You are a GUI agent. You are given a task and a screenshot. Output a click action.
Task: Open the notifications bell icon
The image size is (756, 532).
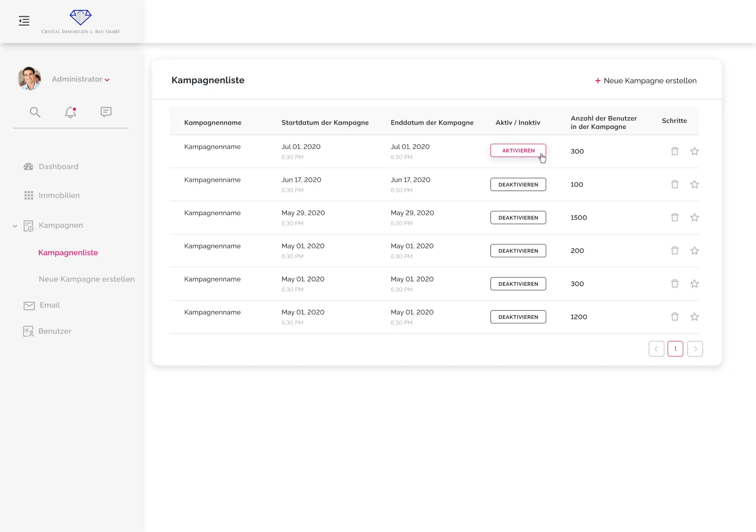[x=70, y=113]
